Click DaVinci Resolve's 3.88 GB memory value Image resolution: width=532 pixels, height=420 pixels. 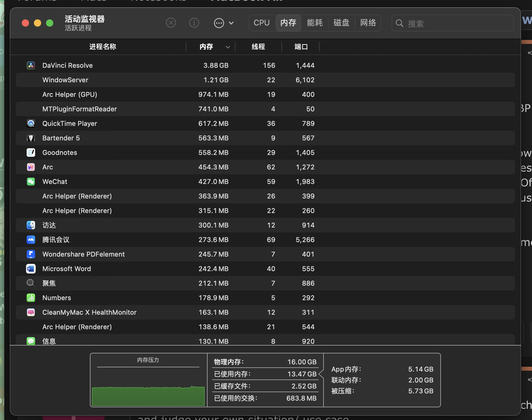(x=216, y=65)
